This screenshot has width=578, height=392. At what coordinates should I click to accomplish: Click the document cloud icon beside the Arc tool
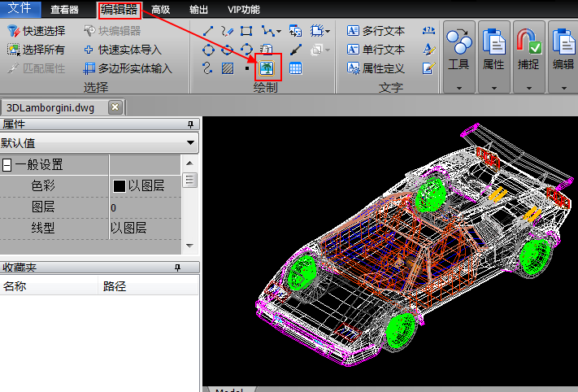266,50
